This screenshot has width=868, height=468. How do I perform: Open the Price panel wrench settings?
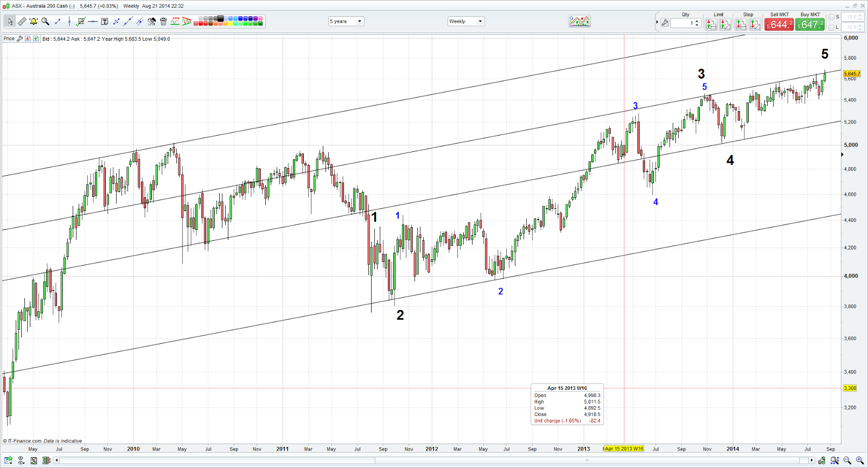(x=20, y=39)
